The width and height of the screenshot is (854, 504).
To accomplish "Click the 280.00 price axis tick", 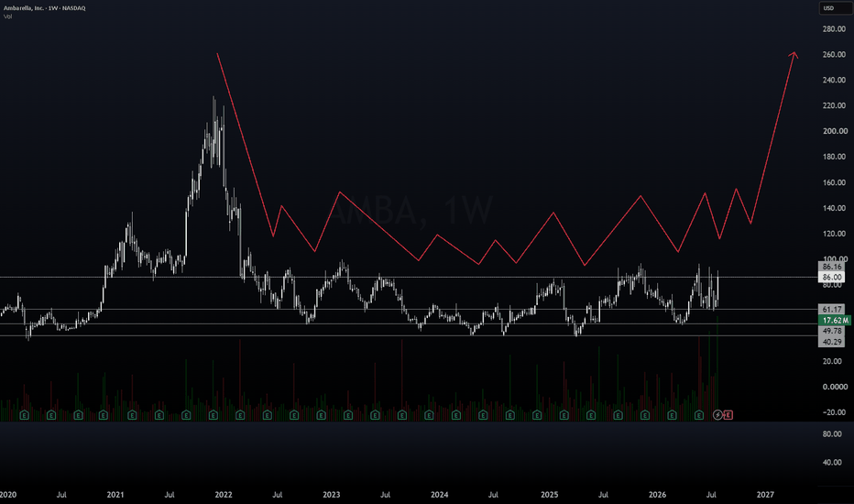I will click(834, 29).
